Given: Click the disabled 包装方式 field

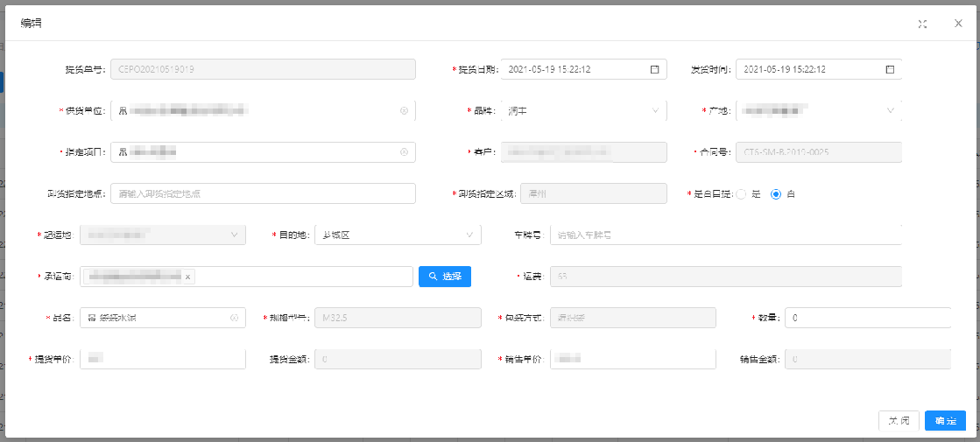Looking at the screenshot, I should 633,318.
